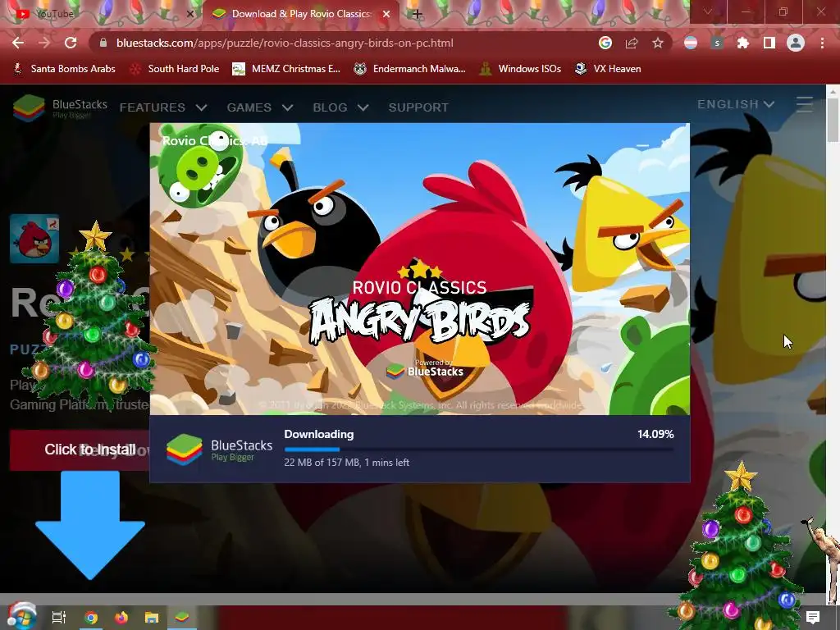Expand the FEATURES menu
This screenshot has width=840, height=630.
[163, 107]
